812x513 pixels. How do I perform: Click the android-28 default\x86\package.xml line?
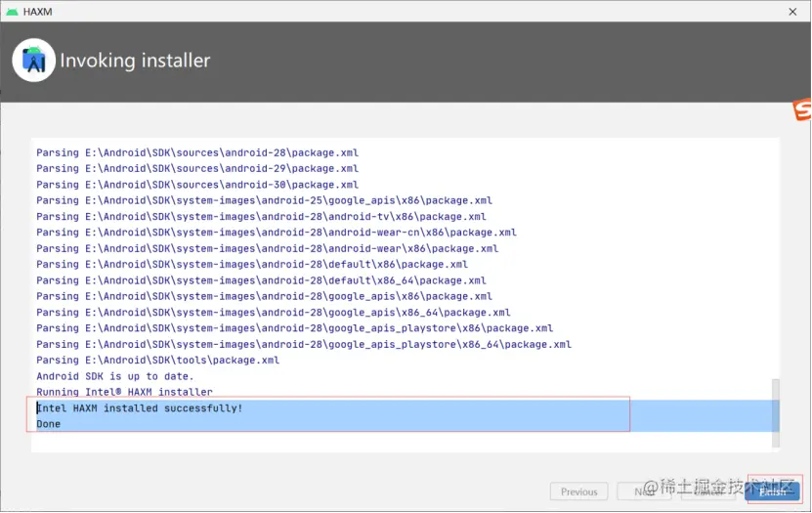pos(252,265)
